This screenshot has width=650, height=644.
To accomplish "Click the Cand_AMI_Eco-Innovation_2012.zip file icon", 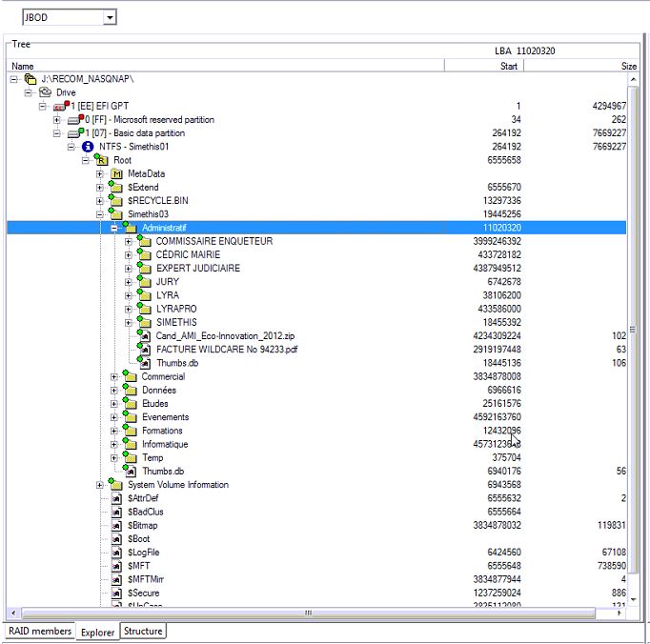I will (144, 335).
